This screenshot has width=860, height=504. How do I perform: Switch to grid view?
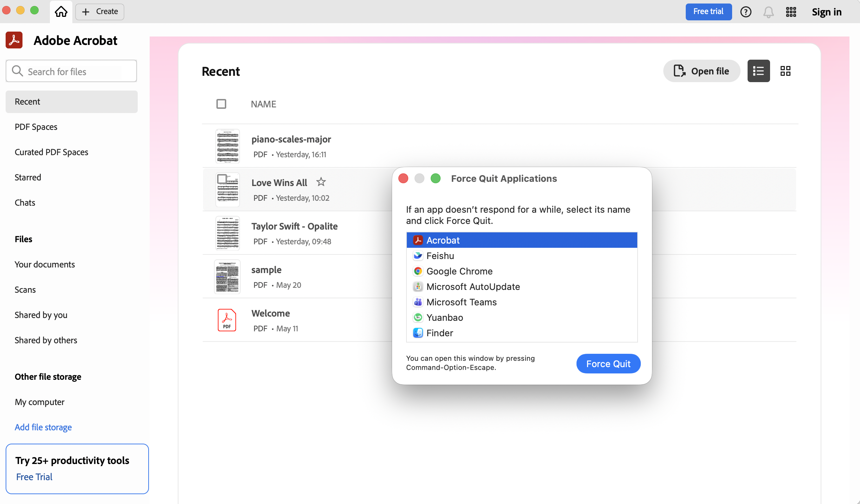786,71
